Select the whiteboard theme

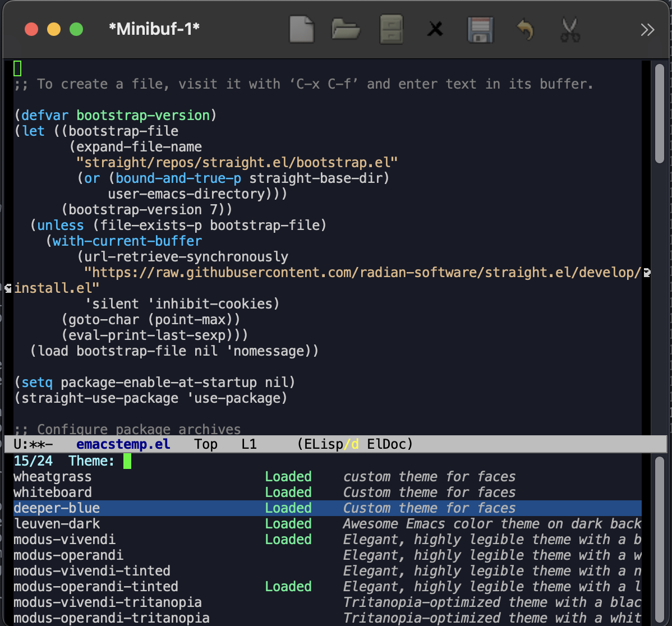pos(53,492)
